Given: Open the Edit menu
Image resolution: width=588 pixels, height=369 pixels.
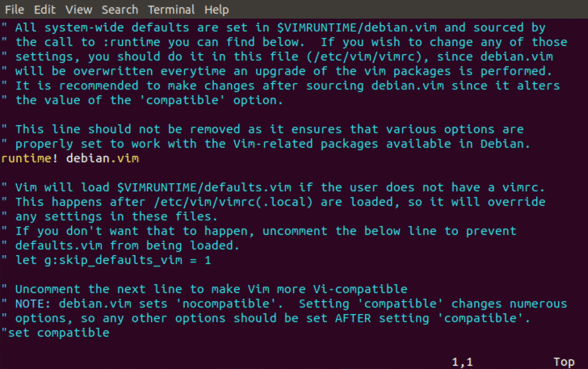Looking at the screenshot, I should [x=44, y=10].
